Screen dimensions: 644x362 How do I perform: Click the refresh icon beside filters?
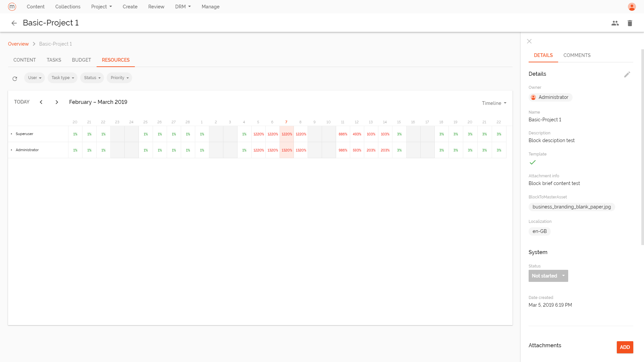15,79
